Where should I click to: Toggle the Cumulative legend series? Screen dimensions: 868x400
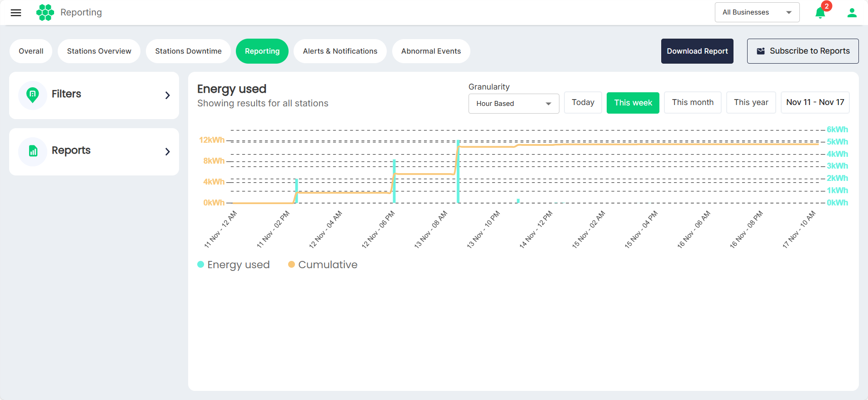pyautogui.click(x=323, y=265)
